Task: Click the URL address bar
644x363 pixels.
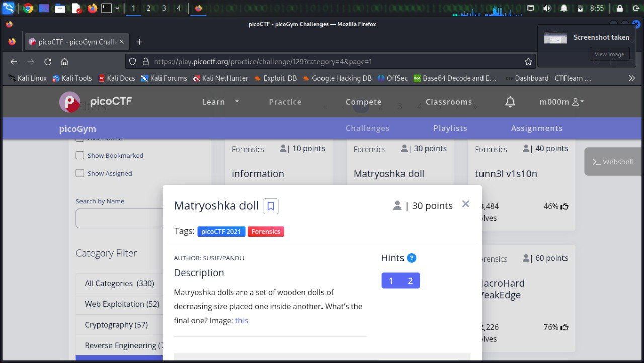Action: point(331,62)
